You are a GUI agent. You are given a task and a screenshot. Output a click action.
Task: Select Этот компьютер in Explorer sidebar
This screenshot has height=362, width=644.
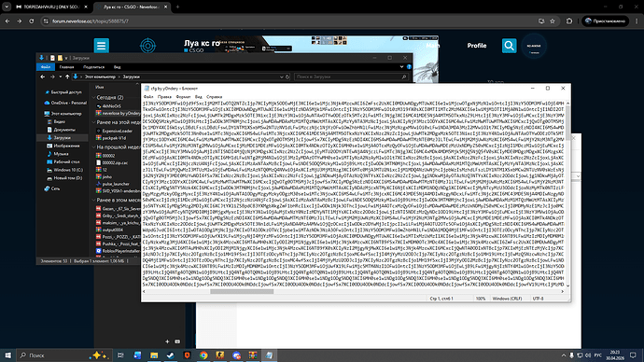[63, 114]
